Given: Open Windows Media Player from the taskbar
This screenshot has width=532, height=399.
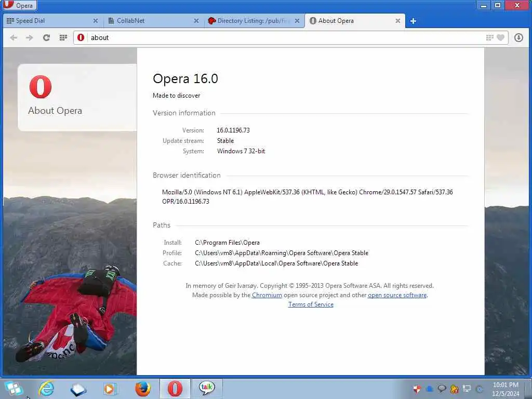Looking at the screenshot, I should (110, 389).
